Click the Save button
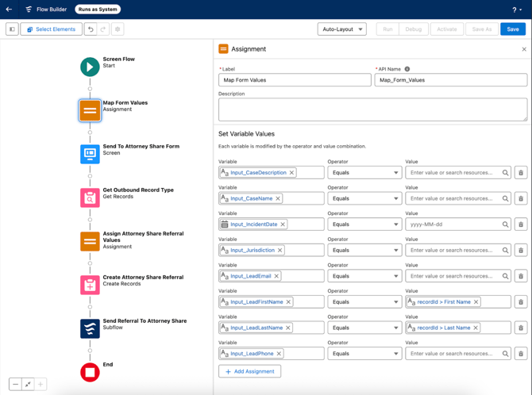This screenshot has height=395, width=532. point(512,29)
